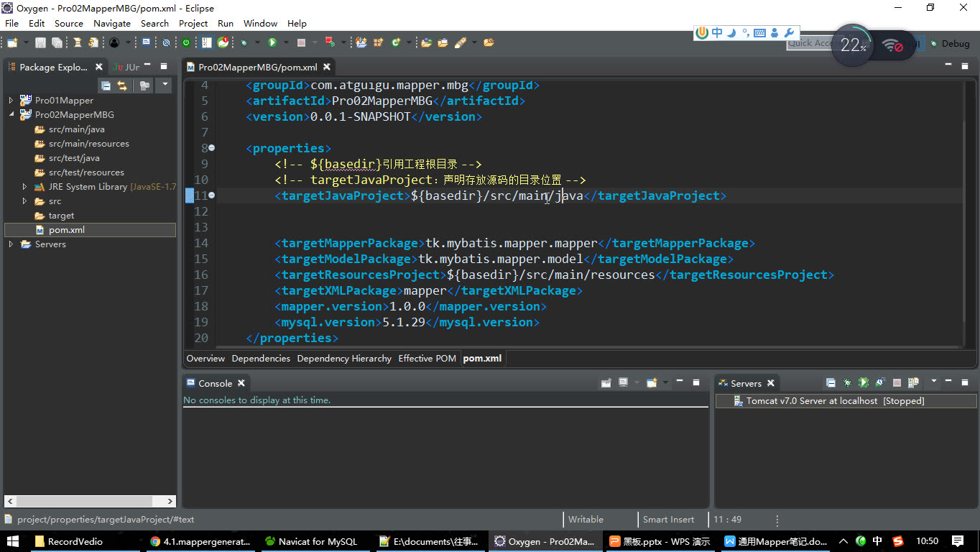Image resolution: width=980 pixels, height=552 pixels.
Task: Click the Open Console icon
Action: [x=652, y=383]
